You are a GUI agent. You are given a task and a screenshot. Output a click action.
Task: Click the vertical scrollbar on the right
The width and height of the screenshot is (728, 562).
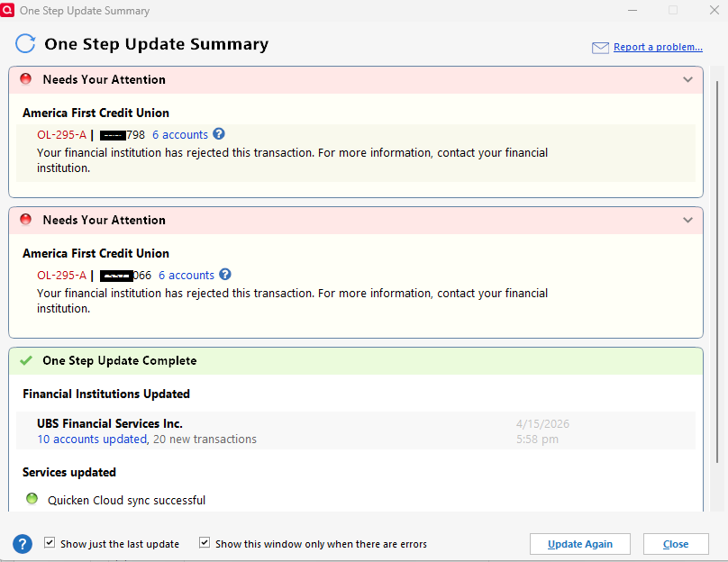tap(717, 271)
